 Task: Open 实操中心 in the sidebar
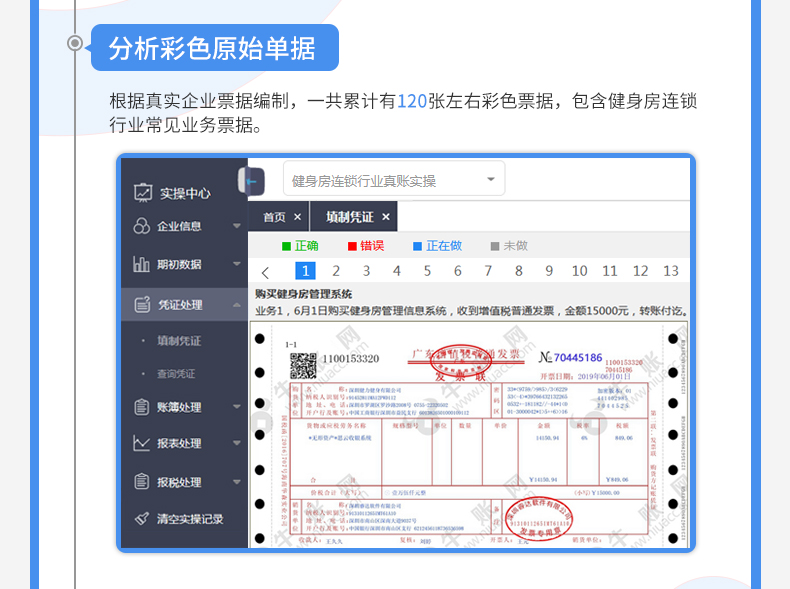[x=185, y=193]
